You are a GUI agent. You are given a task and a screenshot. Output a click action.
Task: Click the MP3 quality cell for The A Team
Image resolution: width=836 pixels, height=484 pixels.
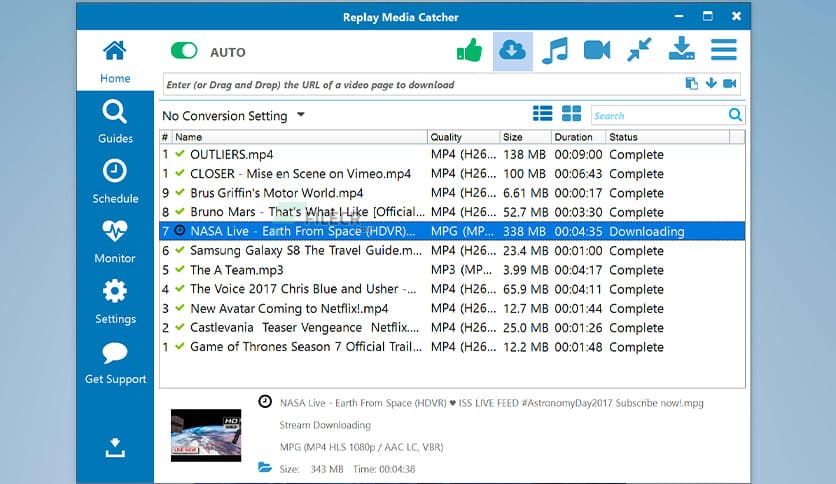[461, 270]
